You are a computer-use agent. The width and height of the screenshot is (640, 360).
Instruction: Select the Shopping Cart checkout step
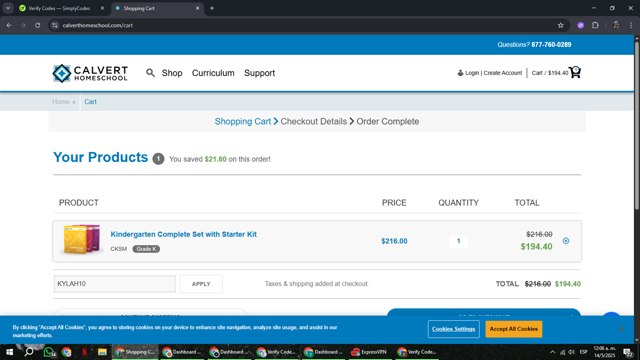click(243, 122)
